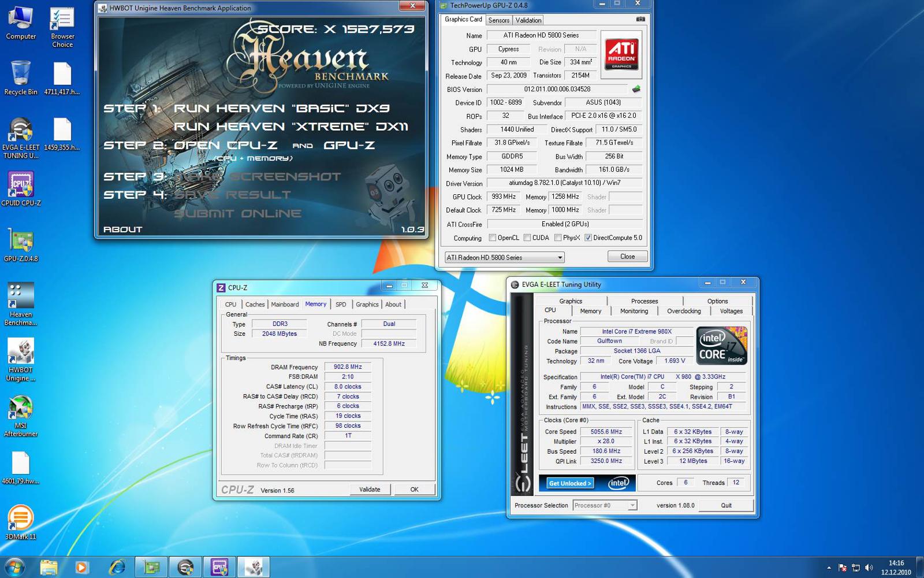Click OK button in CPU-Z
924x578 pixels.
point(414,490)
